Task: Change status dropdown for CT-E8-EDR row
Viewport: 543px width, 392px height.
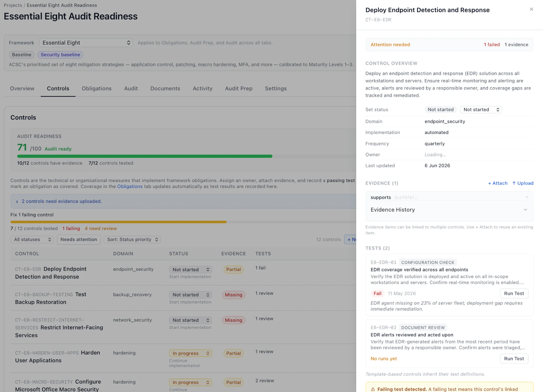Action: (x=191, y=269)
